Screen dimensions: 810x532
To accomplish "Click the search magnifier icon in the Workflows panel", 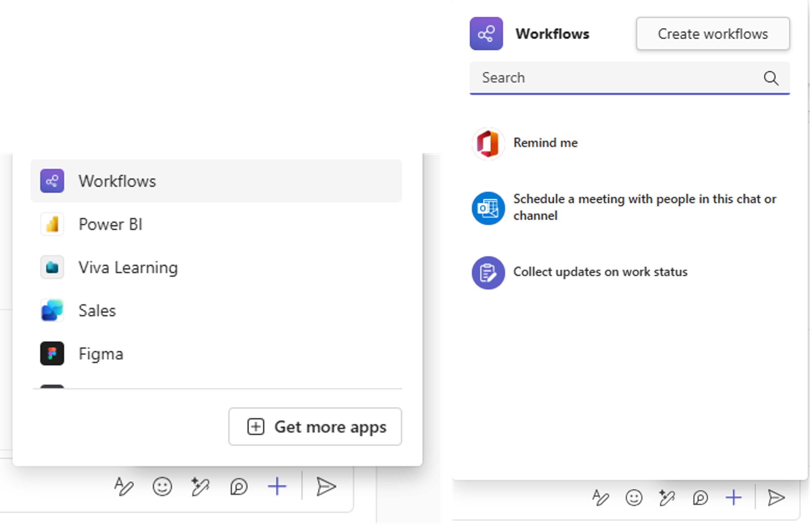I will (771, 78).
